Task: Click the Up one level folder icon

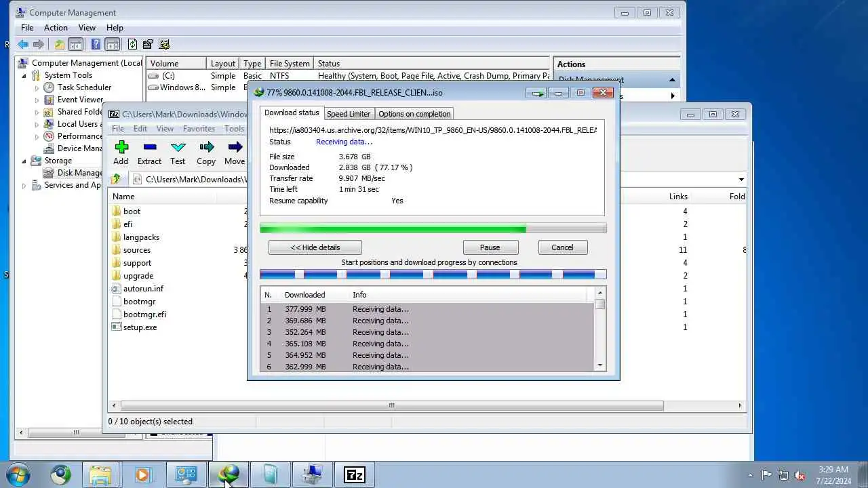Action: [60, 44]
